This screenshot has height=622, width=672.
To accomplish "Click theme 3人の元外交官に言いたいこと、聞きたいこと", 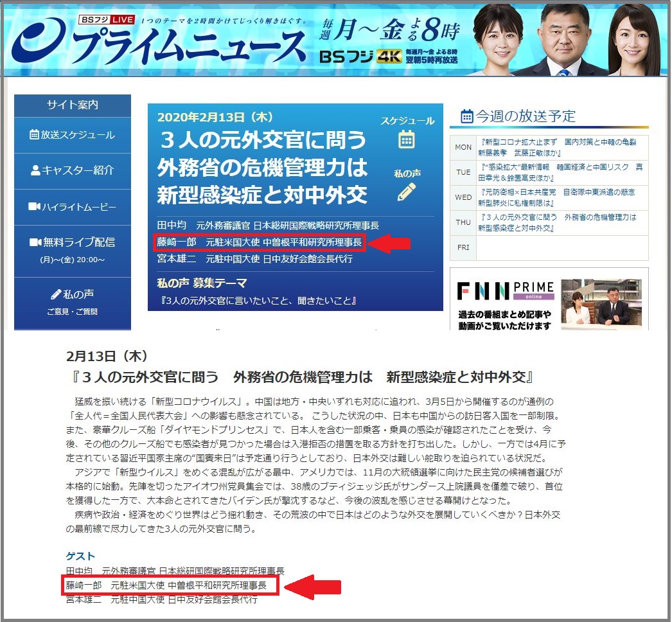I will point(257,301).
